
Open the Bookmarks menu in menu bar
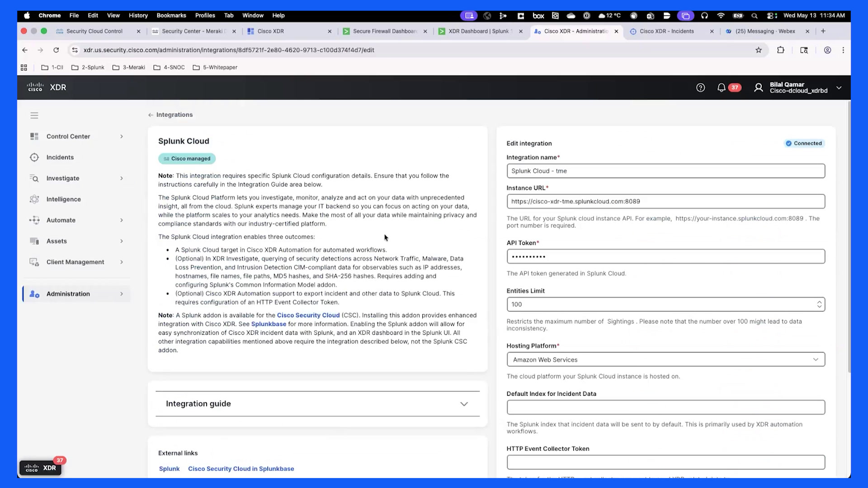pyautogui.click(x=171, y=15)
